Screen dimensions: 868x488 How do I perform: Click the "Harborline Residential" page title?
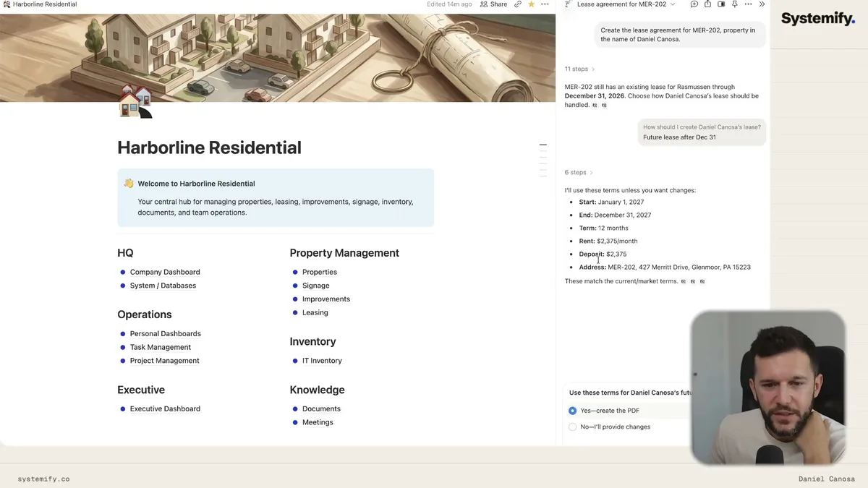pos(209,147)
